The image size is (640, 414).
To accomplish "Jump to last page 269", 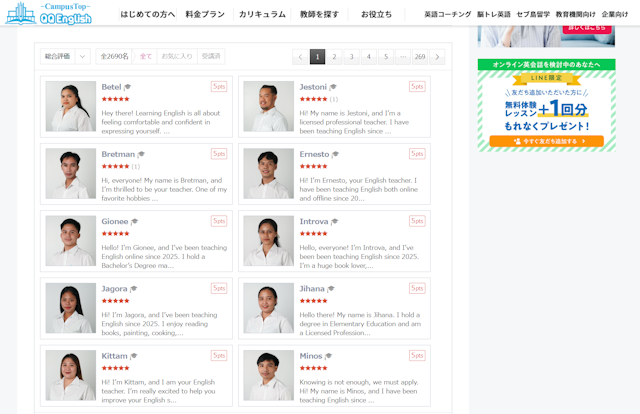I will 420,57.
